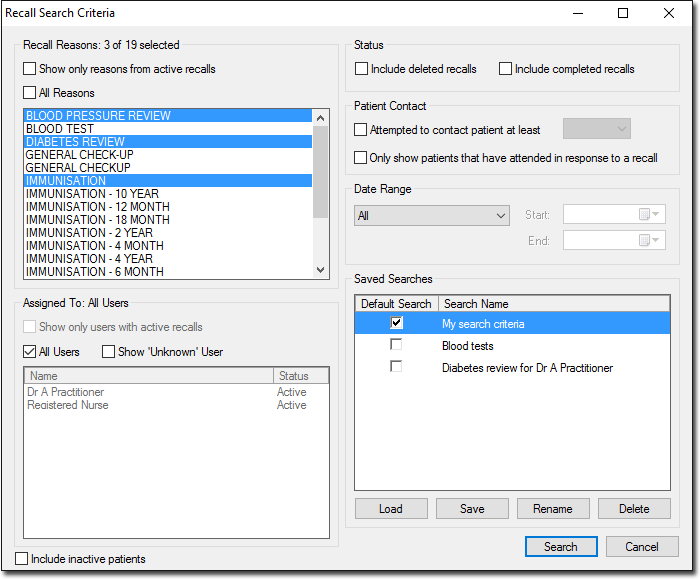Check Include completed recalls
700x579 pixels.
point(506,69)
